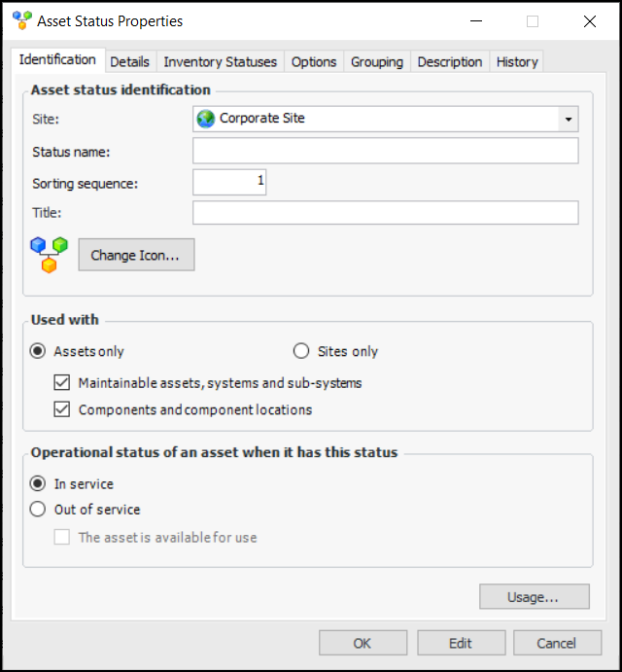
Task: Select the Sites only radio option
Action: pos(301,351)
